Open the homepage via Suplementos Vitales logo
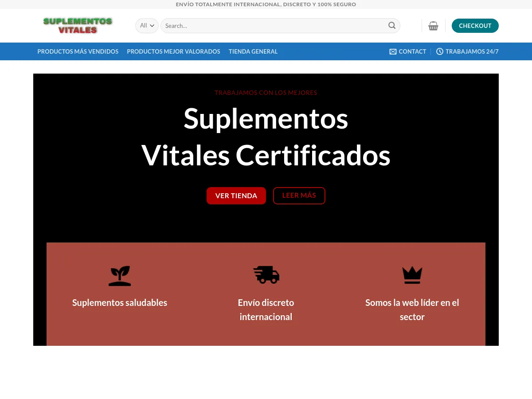 (x=78, y=25)
